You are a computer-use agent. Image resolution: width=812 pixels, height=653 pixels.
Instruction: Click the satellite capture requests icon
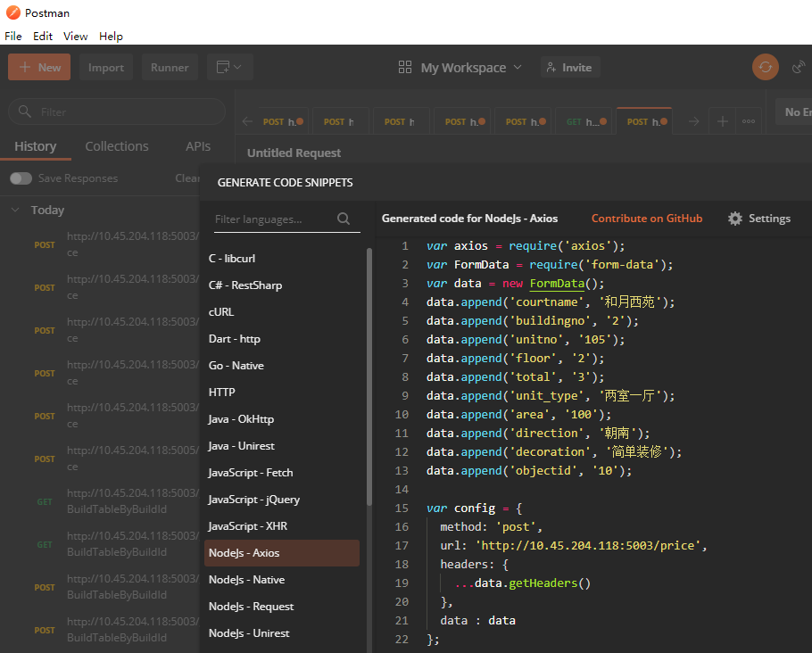pyautogui.click(x=799, y=67)
